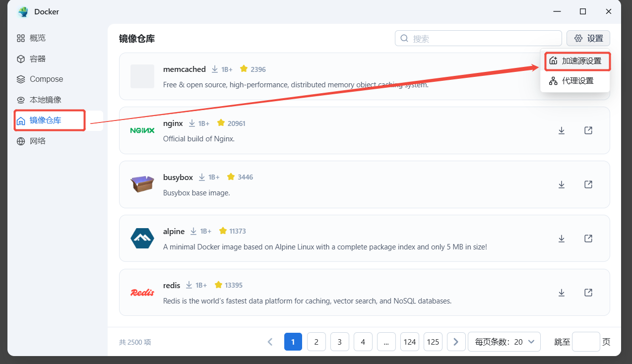
Task: Jump to page 125
Action: point(433,342)
